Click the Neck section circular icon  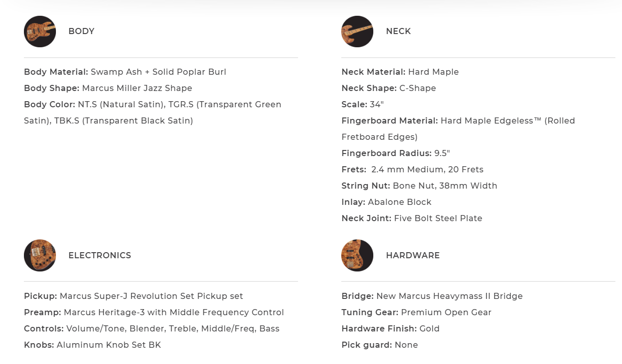(357, 32)
